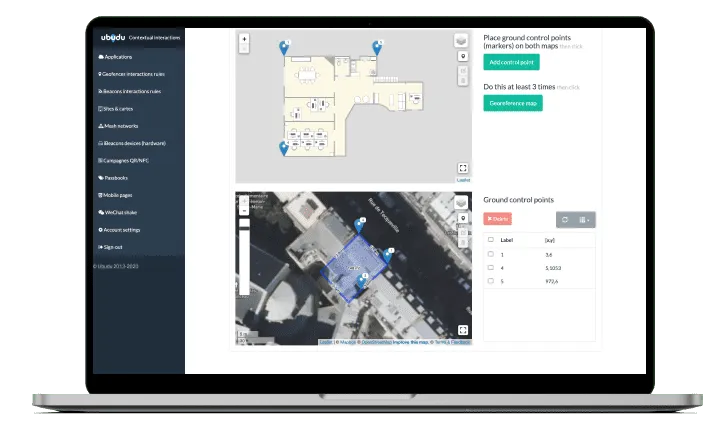Open Account settings in the sidebar
This screenshot has height=440, width=723.
tap(119, 230)
